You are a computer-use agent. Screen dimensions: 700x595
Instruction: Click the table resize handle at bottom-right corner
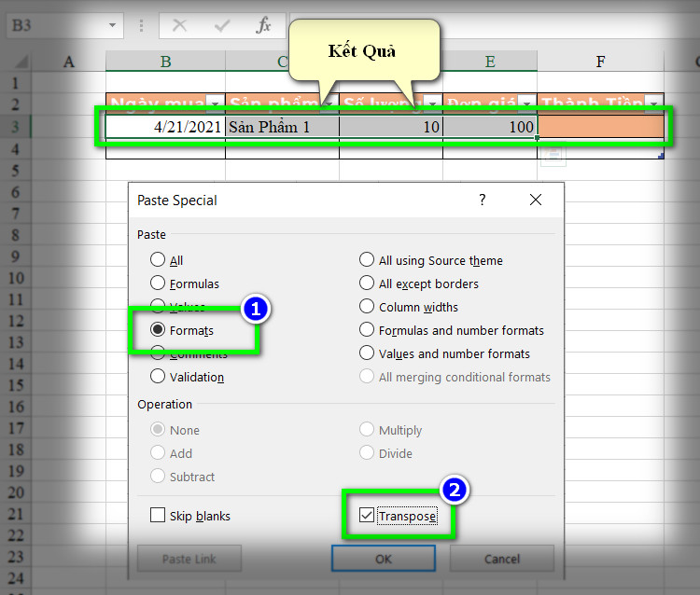pyautogui.click(x=661, y=156)
